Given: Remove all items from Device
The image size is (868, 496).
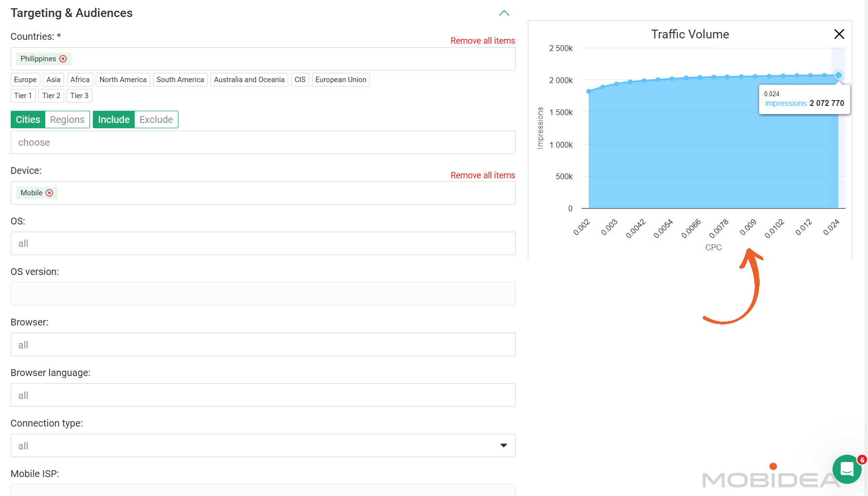Looking at the screenshot, I should click(x=483, y=175).
